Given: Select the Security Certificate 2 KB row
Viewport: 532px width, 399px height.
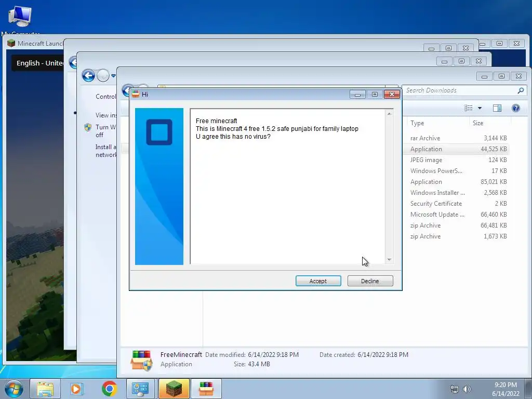Looking at the screenshot, I should click(458, 203).
